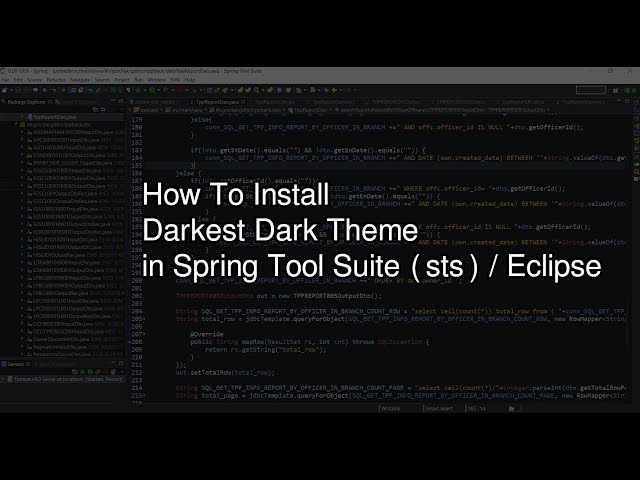Maximize the Package Explorer view
Viewport: 640px width, 480px height.
[x=121, y=101]
